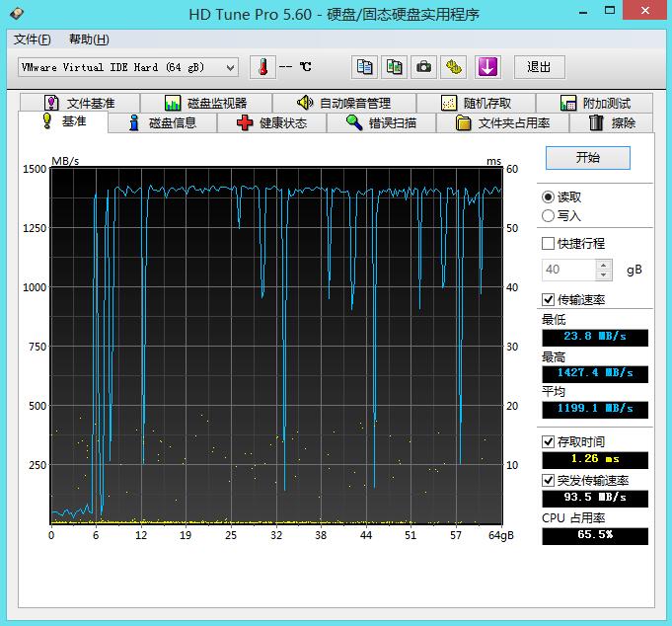Decrease short stroke value with down arrow

pyautogui.click(x=604, y=274)
